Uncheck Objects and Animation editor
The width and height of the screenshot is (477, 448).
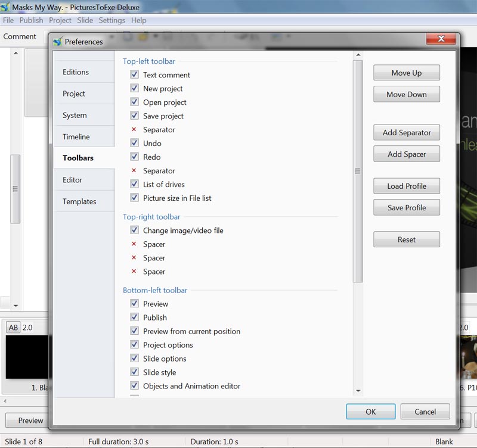[x=134, y=386]
